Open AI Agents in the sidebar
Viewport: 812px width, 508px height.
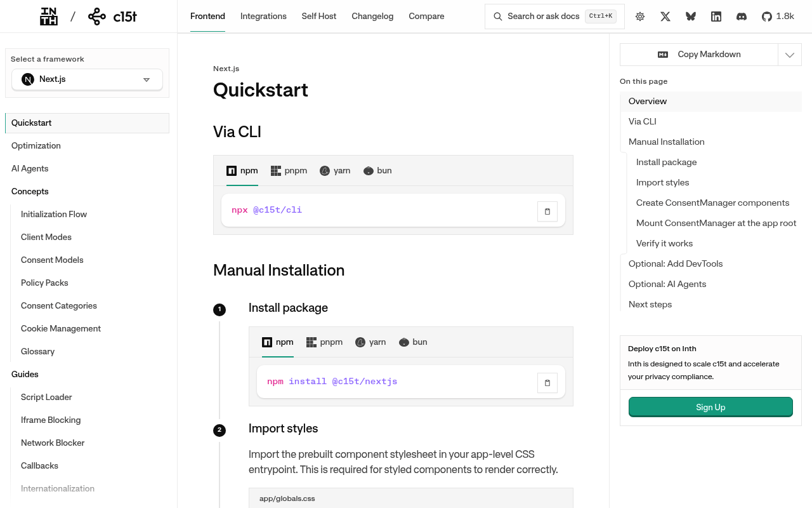[x=87, y=169]
